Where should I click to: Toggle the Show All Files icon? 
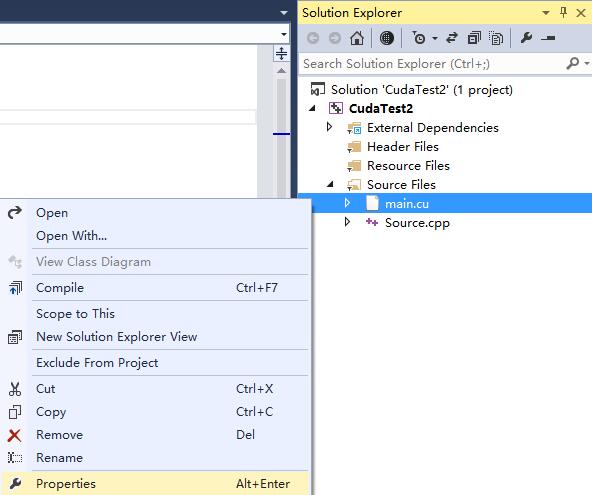pyautogui.click(x=496, y=38)
